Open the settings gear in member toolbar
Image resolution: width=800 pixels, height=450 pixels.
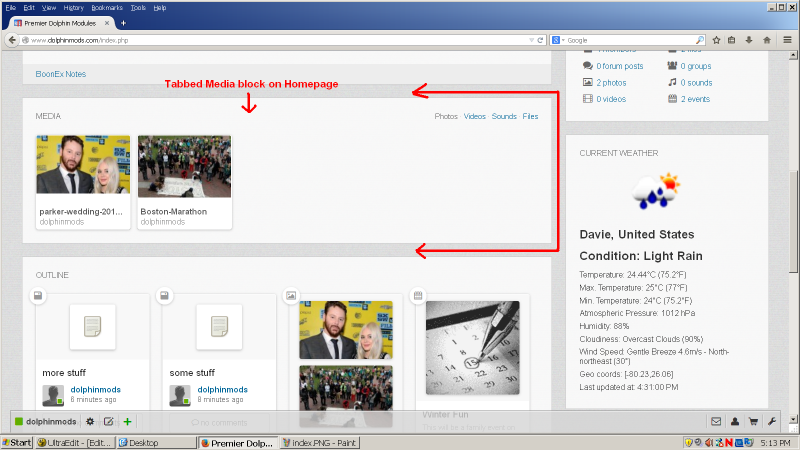pos(90,421)
